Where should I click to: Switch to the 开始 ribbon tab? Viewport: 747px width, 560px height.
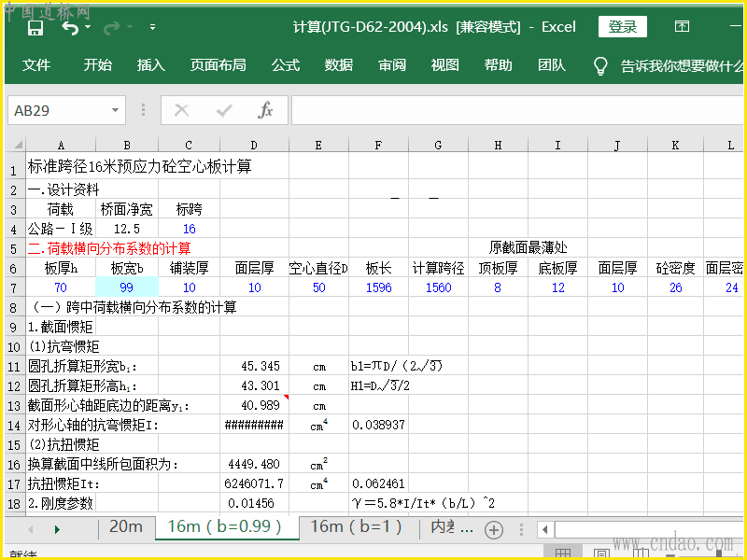pyautogui.click(x=98, y=64)
